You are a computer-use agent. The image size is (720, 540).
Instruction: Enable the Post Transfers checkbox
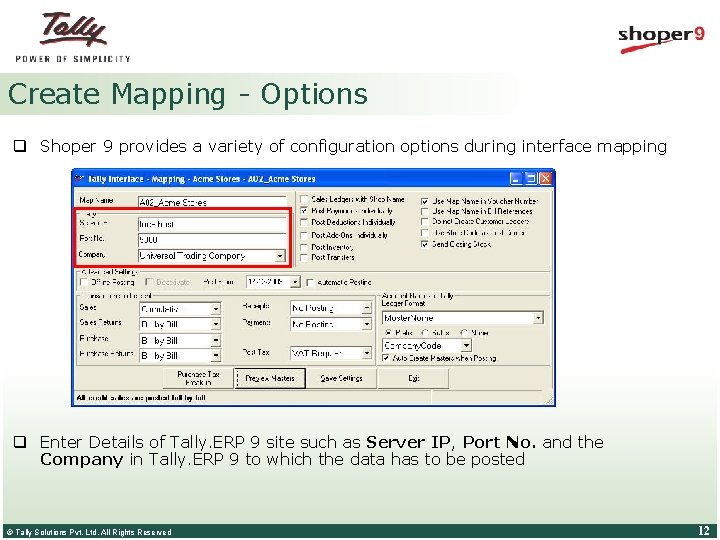coord(304,258)
